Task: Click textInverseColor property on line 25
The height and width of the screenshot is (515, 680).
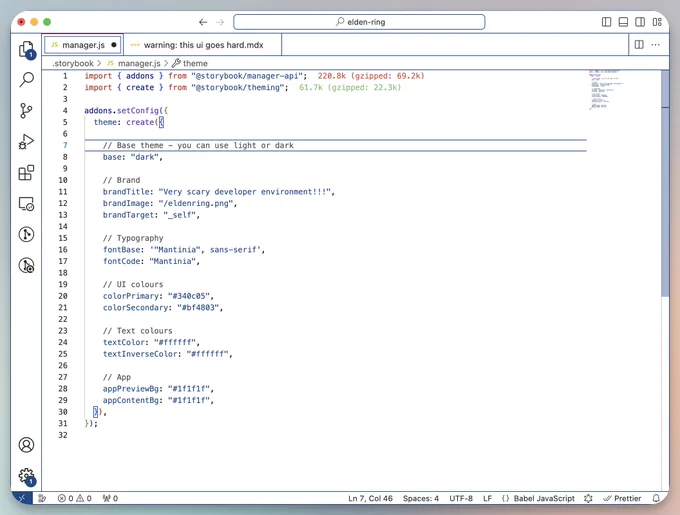Action: click(140, 354)
